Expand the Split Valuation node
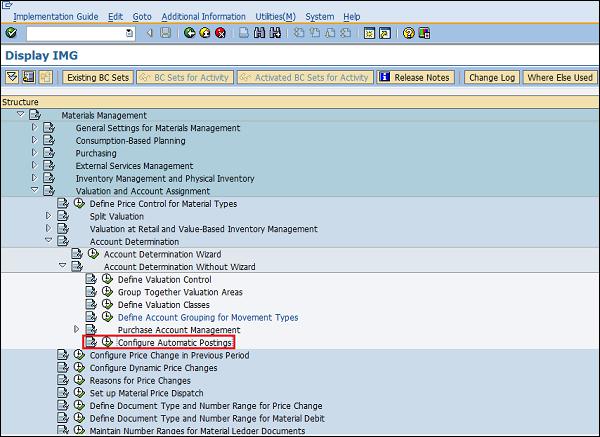The width and height of the screenshot is (600, 437). pos(48,216)
